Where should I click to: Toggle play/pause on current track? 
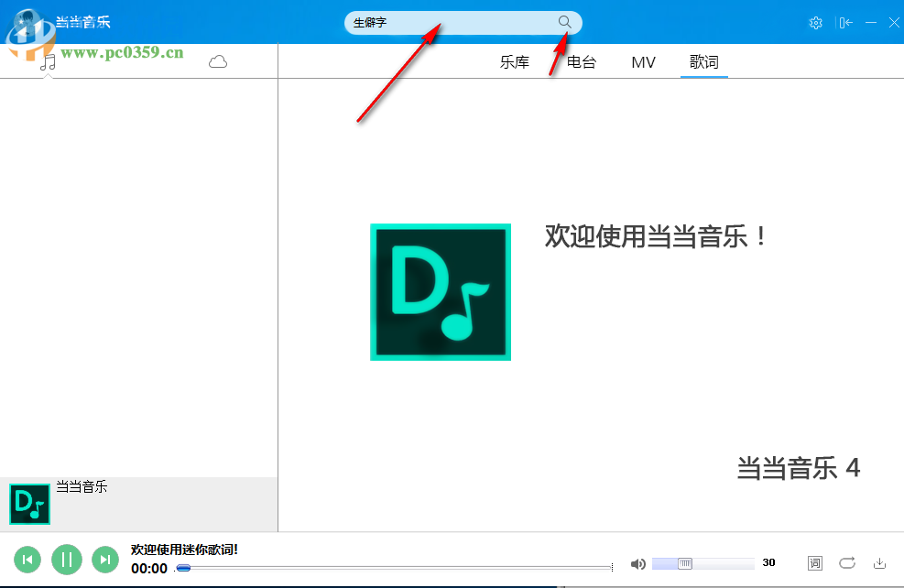(x=66, y=560)
